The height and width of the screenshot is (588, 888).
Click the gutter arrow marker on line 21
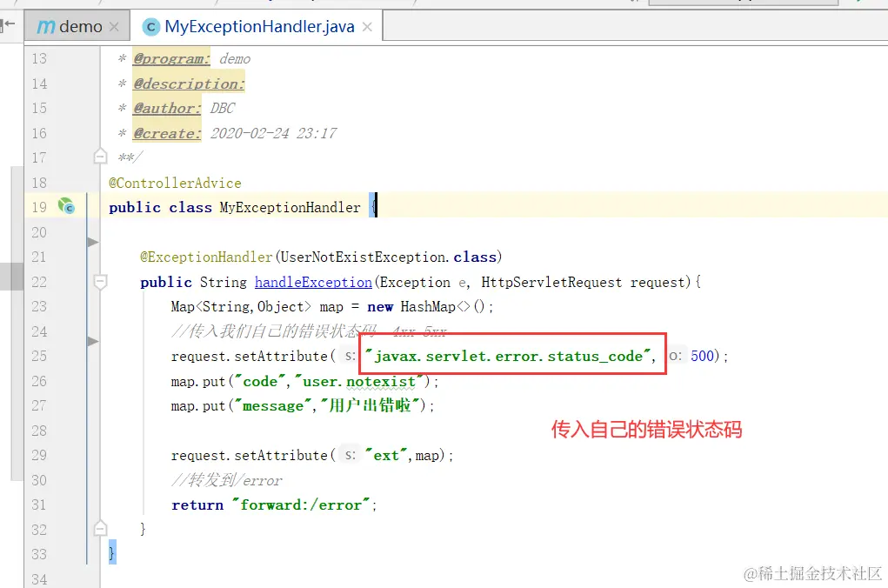[93, 243]
